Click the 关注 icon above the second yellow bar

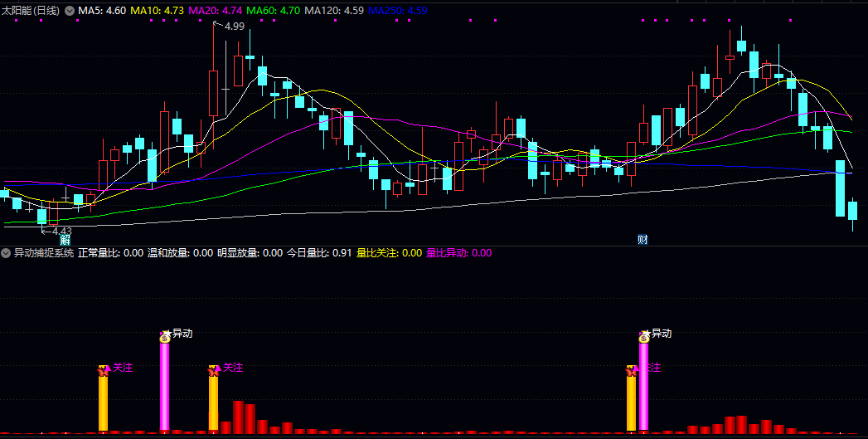pos(214,371)
